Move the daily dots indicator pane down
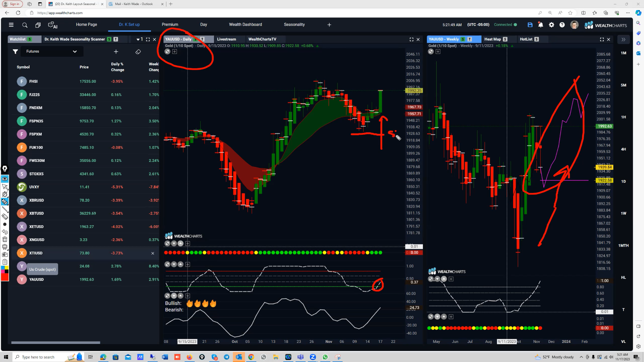The height and width of the screenshot is (362, 644). click(174, 244)
